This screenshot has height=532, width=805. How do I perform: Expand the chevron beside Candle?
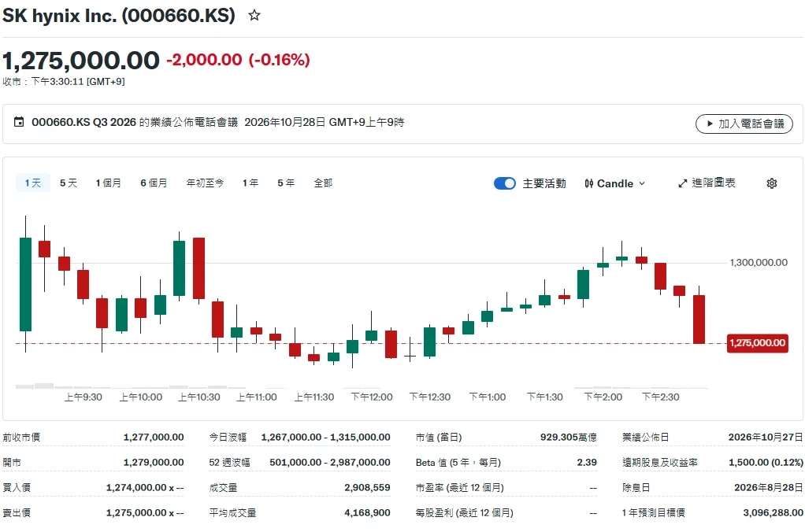[x=642, y=183]
